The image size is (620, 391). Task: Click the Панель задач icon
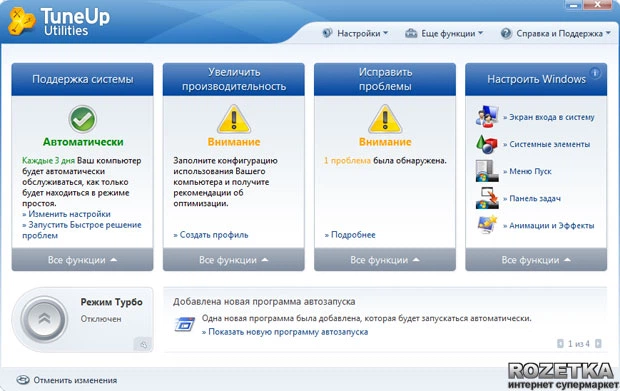pos(487,198)
